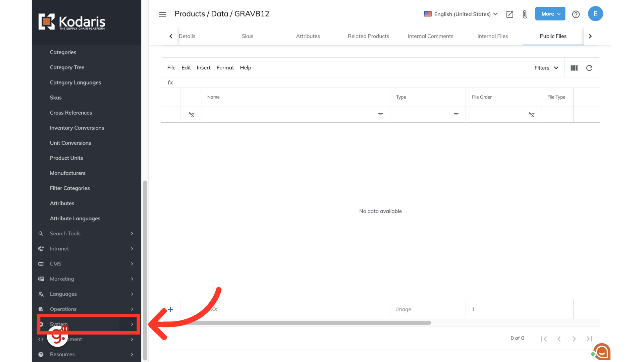Open the Type column filter icon
Viewport: 644px width, 362px height.
(x=456, y=115)
